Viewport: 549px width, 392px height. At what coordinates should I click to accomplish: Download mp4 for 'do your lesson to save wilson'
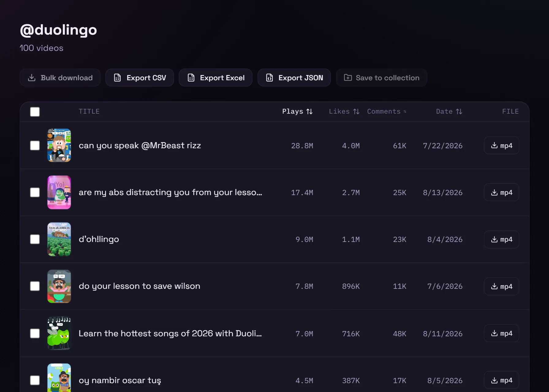pyautogui.click(x=502, y=286)
